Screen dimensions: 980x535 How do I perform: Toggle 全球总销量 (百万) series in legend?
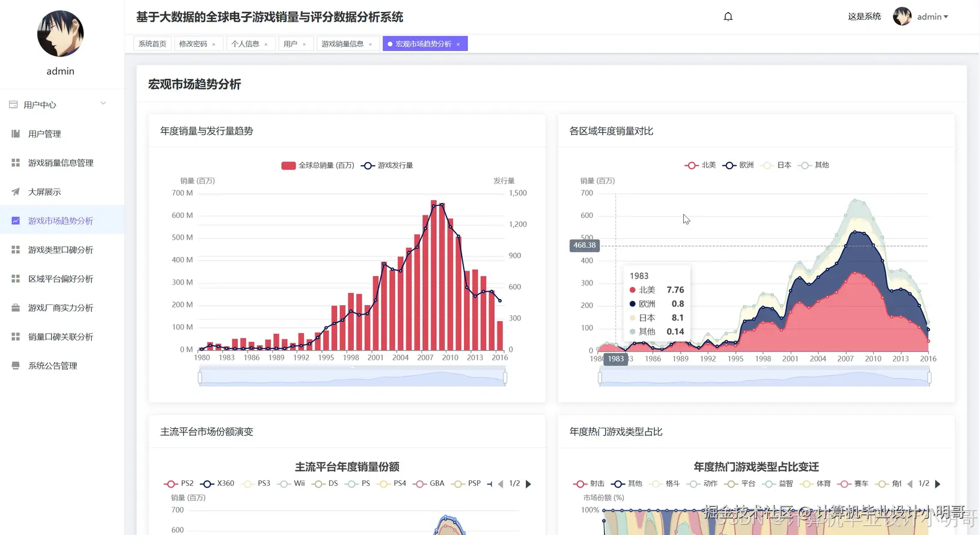[x=317, y=166]
